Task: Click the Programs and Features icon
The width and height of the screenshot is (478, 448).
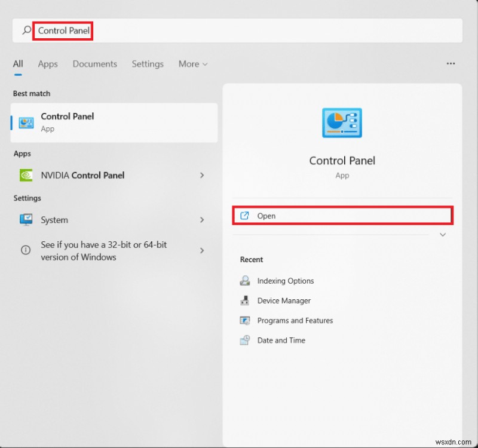Action: point(244,320)
